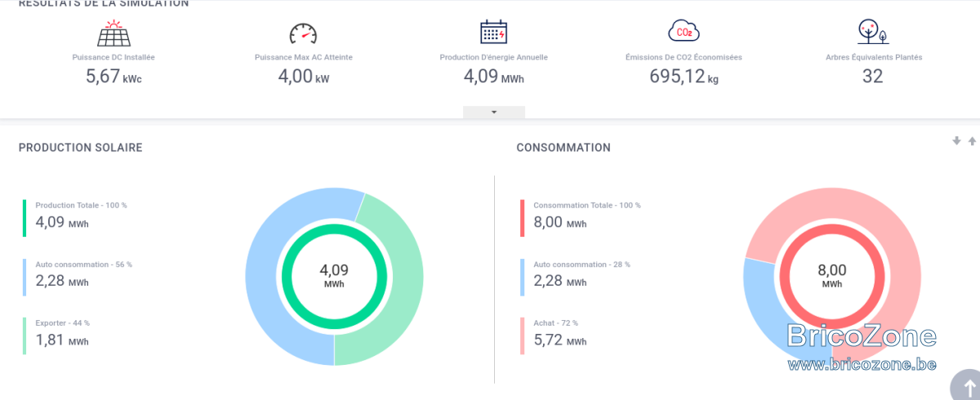The image size is (980, 400).
Task: Click the CONSOMMATION heading
Action: pyautogui.click(x=563, y=148)
